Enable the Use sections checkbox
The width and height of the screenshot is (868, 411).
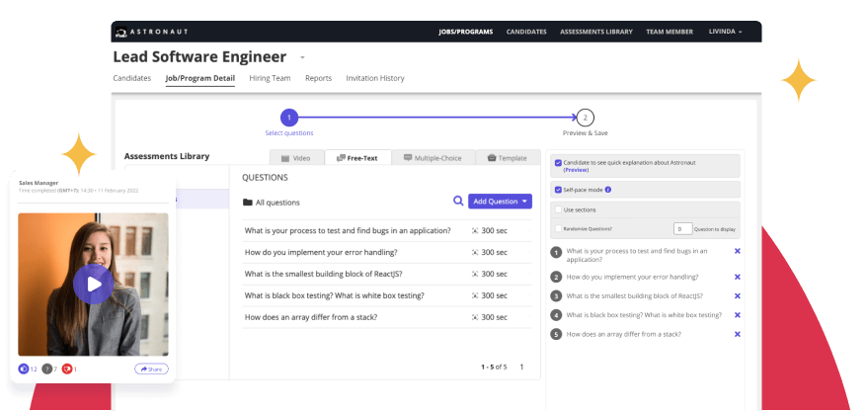(558, 209)
